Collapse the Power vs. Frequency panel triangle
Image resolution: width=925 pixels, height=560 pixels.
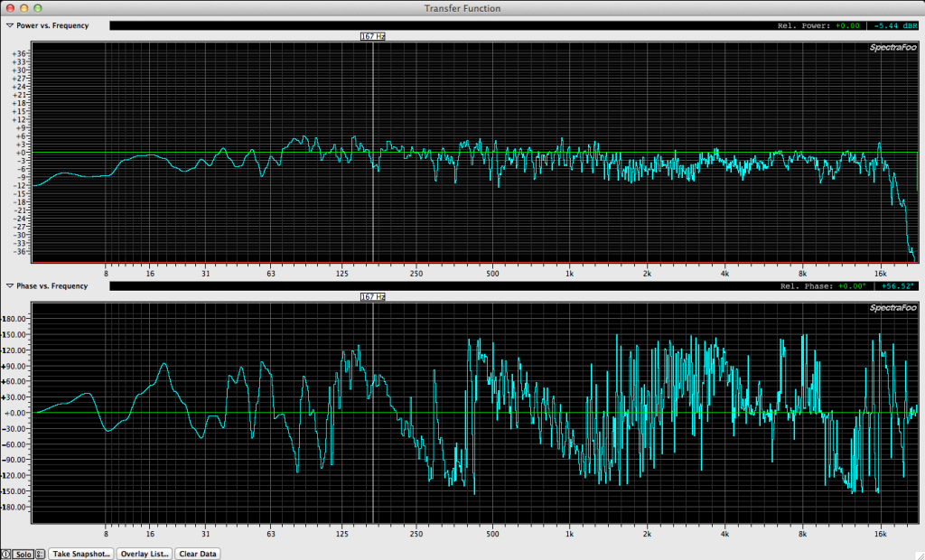click(10, 25)
